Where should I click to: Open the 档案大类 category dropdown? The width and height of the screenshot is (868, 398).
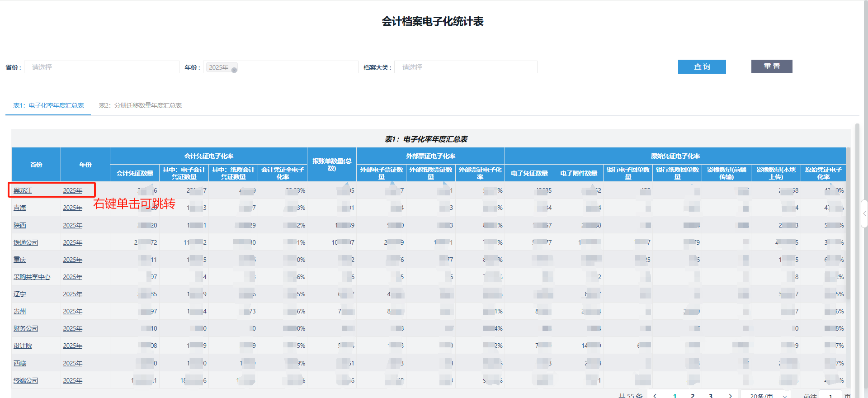coord(466,67)
